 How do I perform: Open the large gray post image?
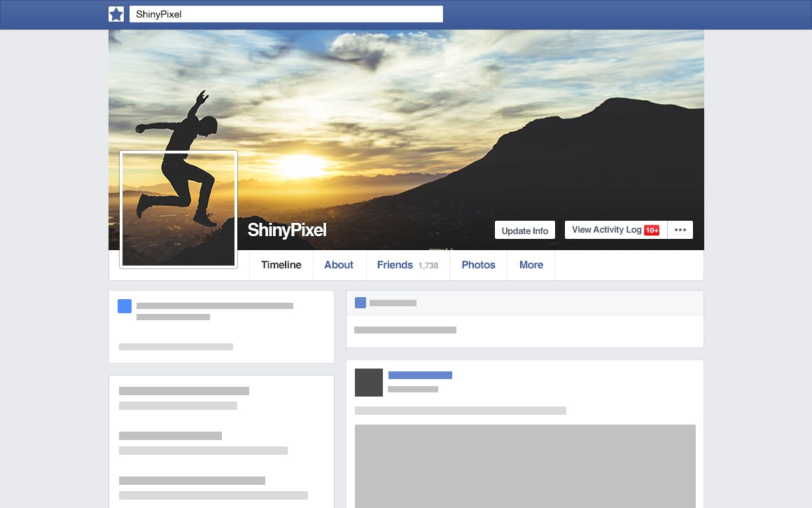coord(525,466)
